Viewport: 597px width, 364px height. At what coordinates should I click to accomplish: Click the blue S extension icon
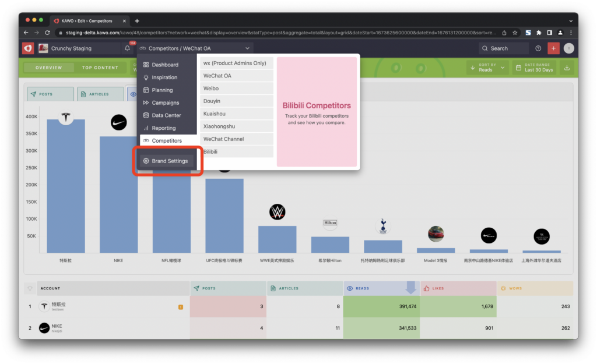[528, 33]
